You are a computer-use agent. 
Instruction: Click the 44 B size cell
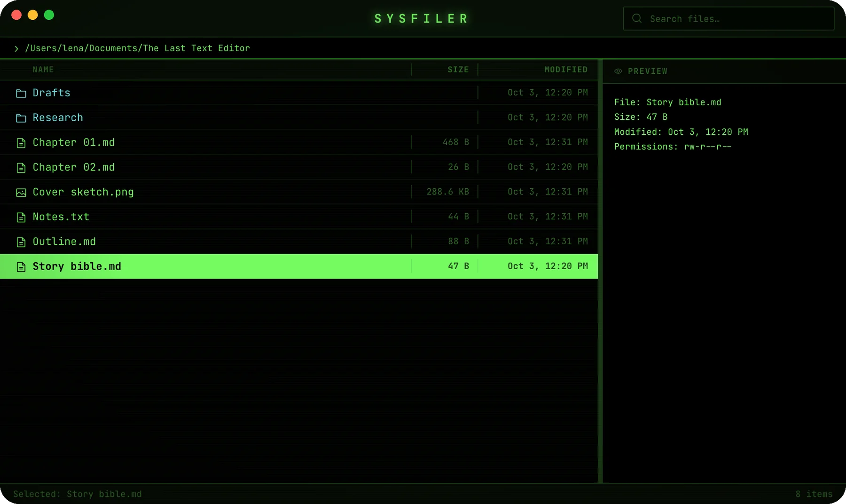coord(458,217)
